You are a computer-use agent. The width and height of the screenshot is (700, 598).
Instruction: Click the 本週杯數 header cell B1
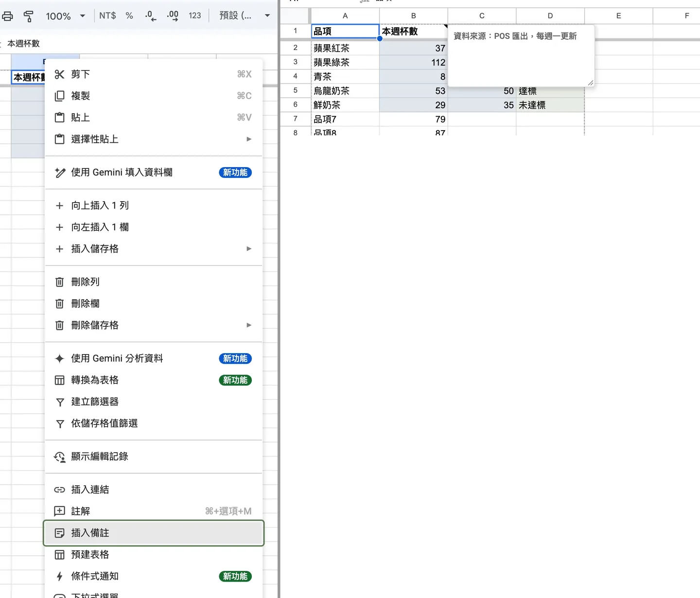[x=413, y=31]
